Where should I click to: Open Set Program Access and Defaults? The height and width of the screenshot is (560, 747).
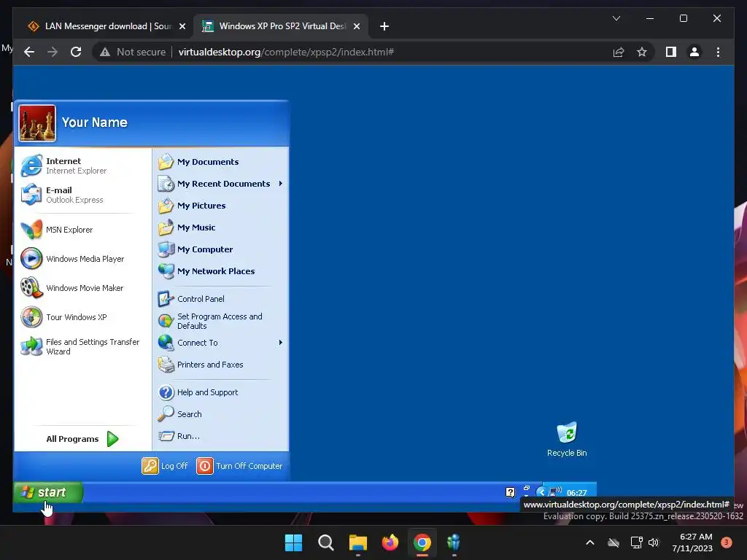(210, 321)
